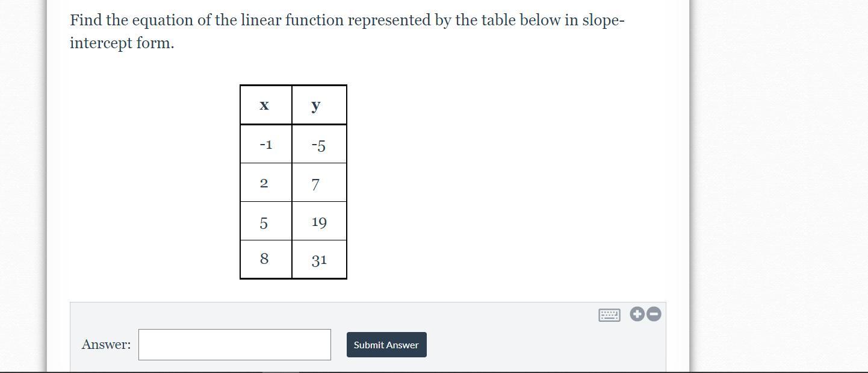Click the plus circle icon

click(x=637, y=314)
